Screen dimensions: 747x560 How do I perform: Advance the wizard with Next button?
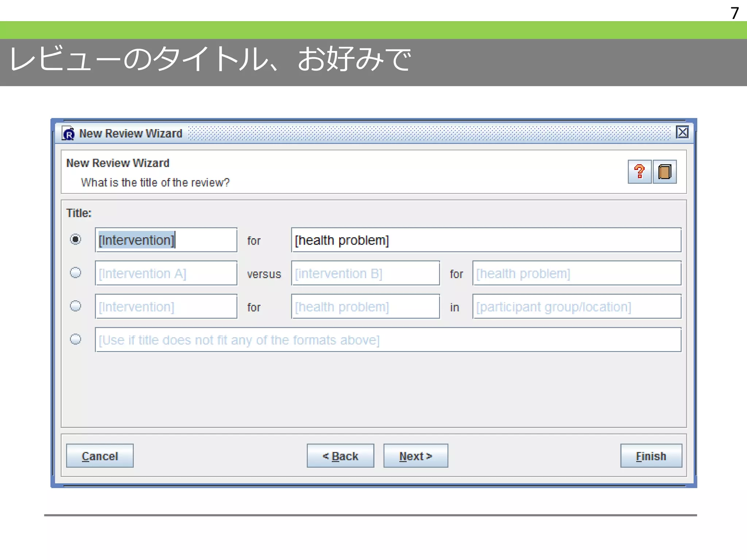[x=416, y=456]
